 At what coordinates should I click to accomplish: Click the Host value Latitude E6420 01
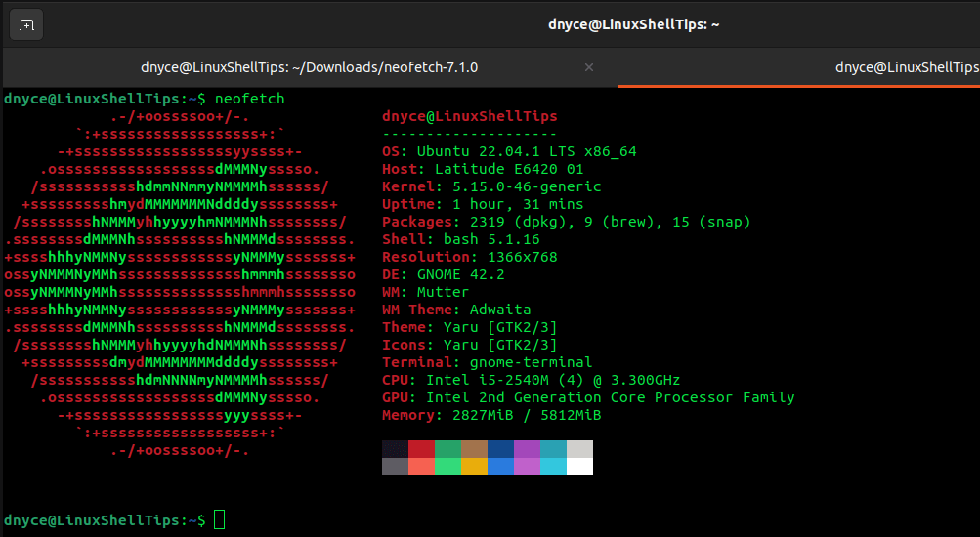[x=509, y=169]
